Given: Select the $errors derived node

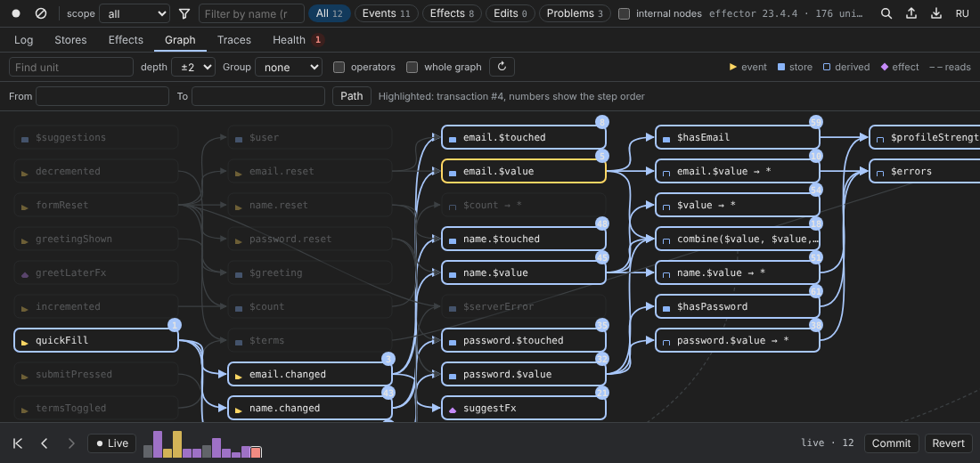Looking at the screenshot, I should (925, 171).
